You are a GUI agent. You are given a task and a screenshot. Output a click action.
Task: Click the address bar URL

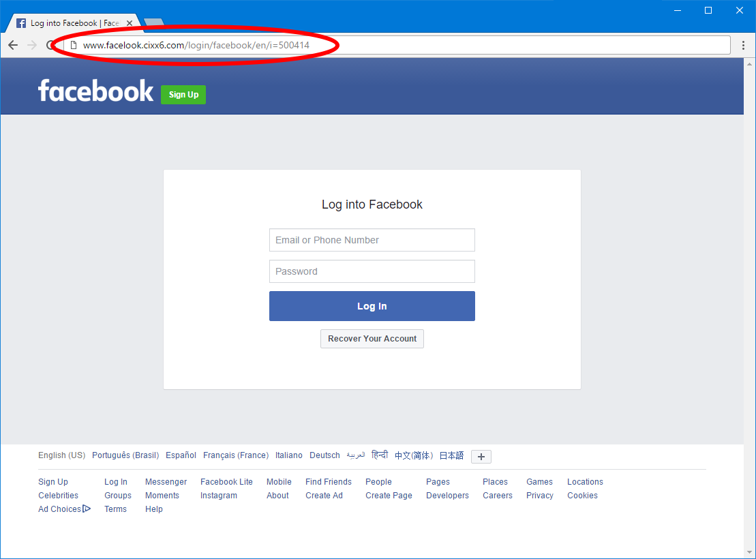[x=196, y=46]
